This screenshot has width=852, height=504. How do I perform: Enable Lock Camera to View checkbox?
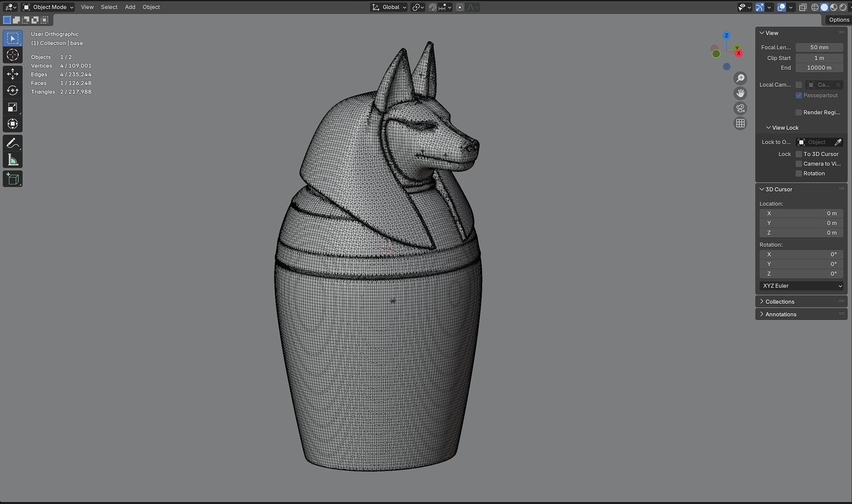(x=799, y=164)
